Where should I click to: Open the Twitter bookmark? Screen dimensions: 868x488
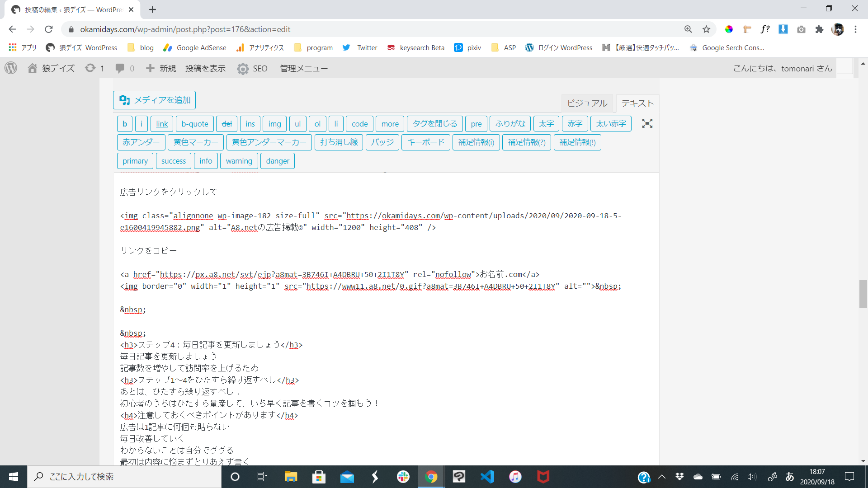click(360, 47)
